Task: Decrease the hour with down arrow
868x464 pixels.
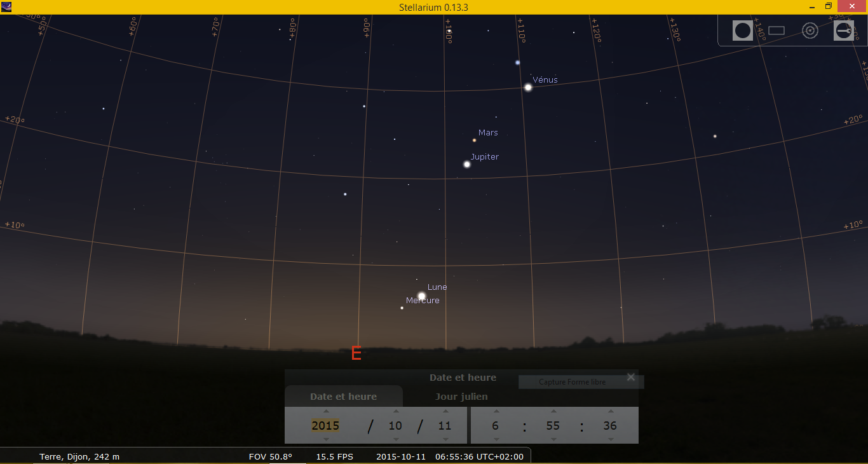Action: coord(496,439)
